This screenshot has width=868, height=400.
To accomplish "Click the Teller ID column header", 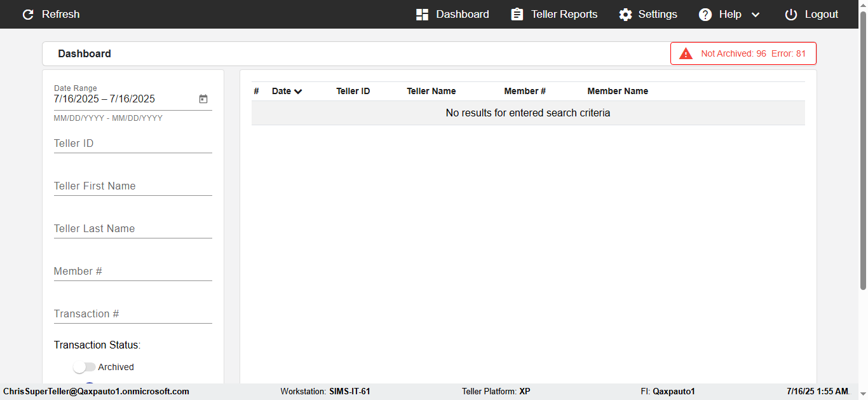I will pos(353,91).
